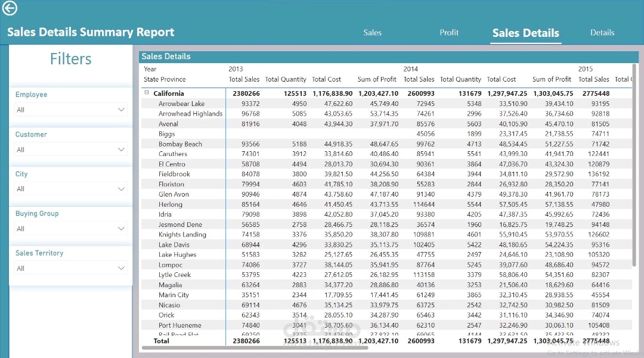Click Herlong 2014 total sales 114644
The width and height of the screenshot is (644, 358).
424,204
